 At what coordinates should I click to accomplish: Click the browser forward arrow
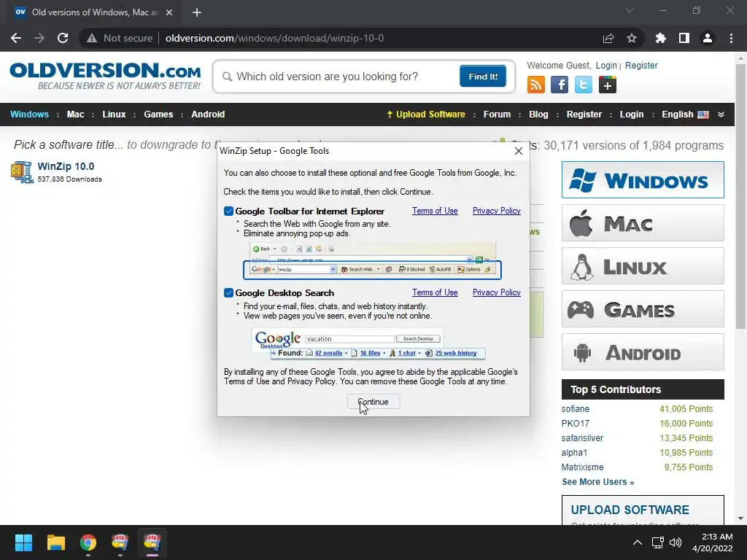[x=39, y=38]
